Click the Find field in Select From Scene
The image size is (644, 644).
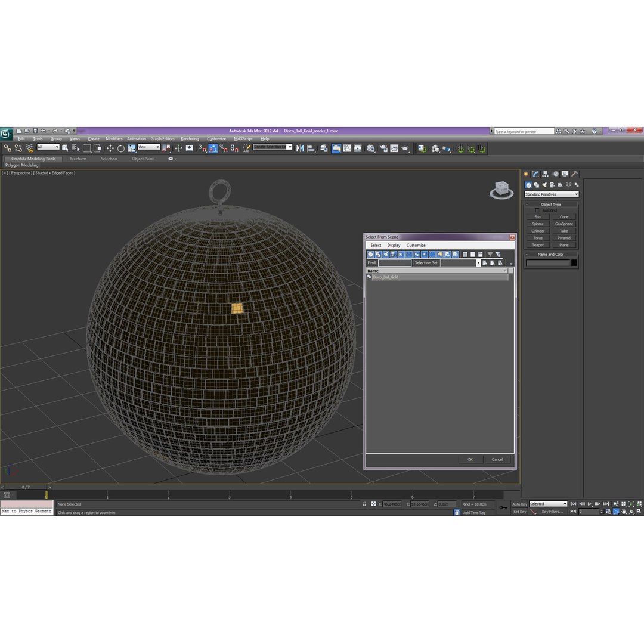(x=394, y=263)
